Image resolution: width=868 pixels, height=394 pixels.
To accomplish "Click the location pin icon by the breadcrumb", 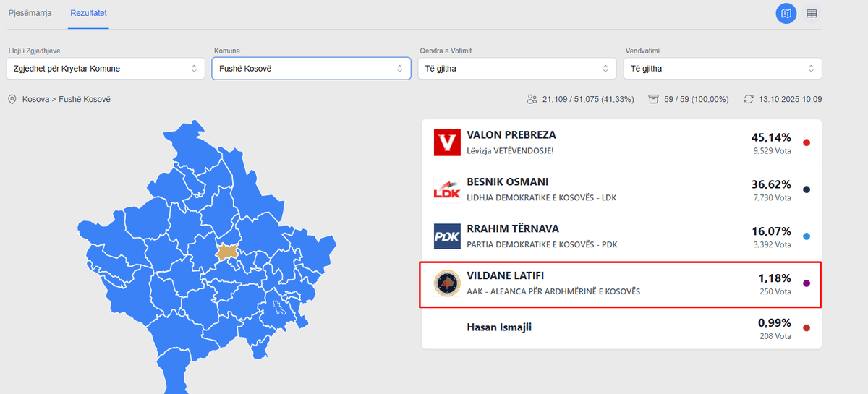I will (12, 99).
